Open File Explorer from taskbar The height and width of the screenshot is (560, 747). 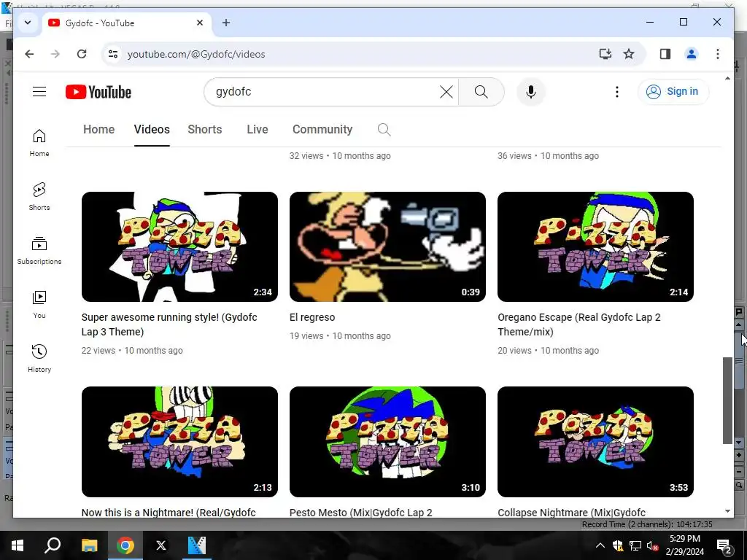(89, 545)
